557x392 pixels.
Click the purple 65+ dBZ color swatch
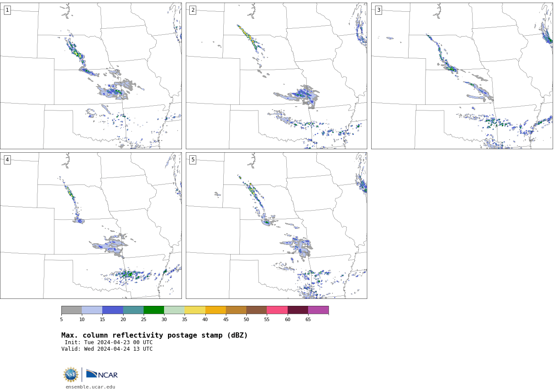point(318,310)
